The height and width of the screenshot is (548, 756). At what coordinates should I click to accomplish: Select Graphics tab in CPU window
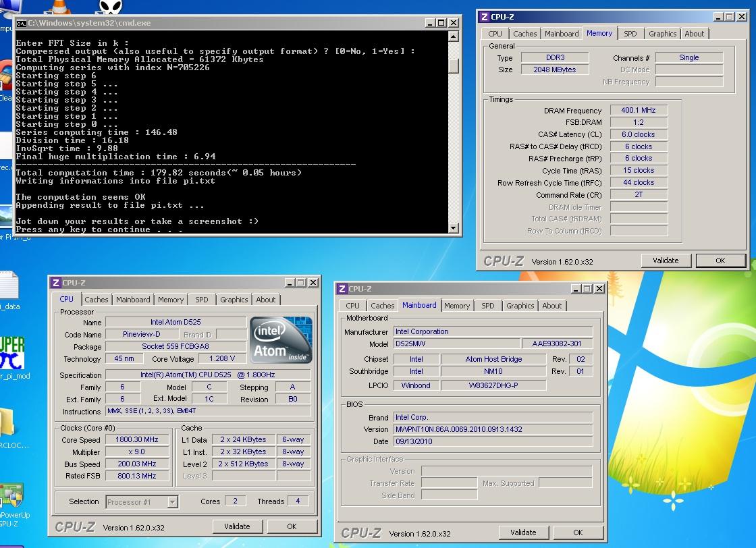pos(234,300)
